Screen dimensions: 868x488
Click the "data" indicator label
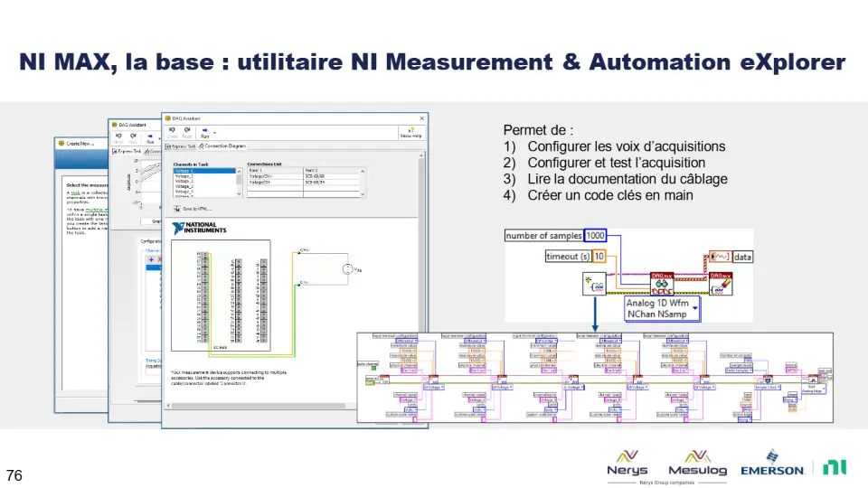742,257
